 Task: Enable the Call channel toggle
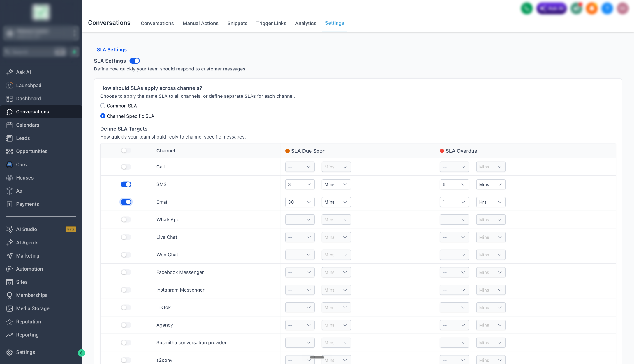pos(126,167)
